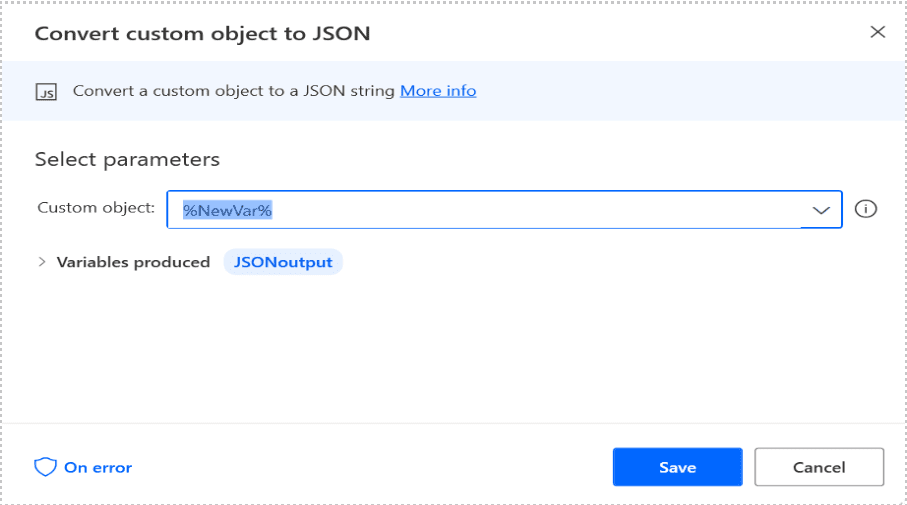Click the Convert custom object to JSON title
This screenshot has height=505, width=907.
(202, 33)
